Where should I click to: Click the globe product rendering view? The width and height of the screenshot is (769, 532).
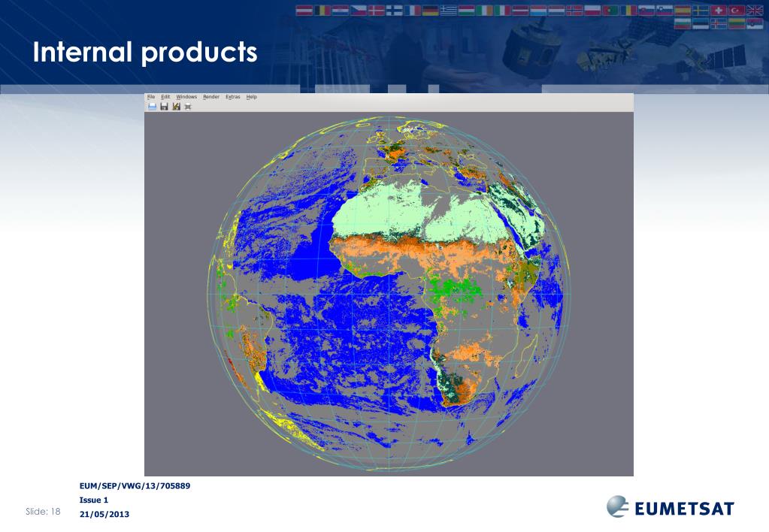389,294
